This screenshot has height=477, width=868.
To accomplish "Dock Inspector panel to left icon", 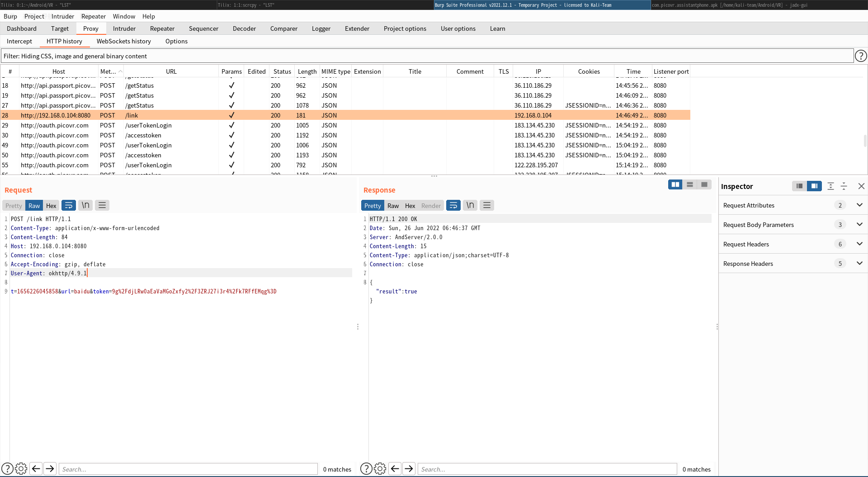I will 800,186.
